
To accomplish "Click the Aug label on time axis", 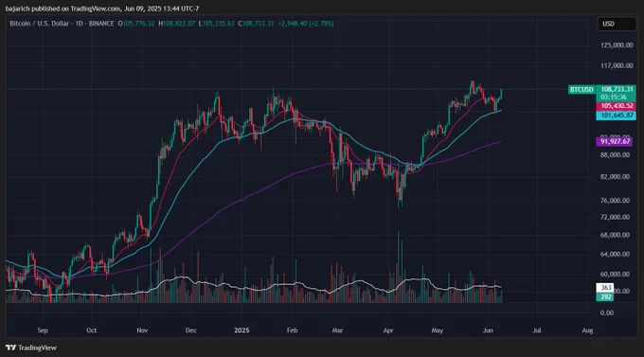I will [587, 330].
